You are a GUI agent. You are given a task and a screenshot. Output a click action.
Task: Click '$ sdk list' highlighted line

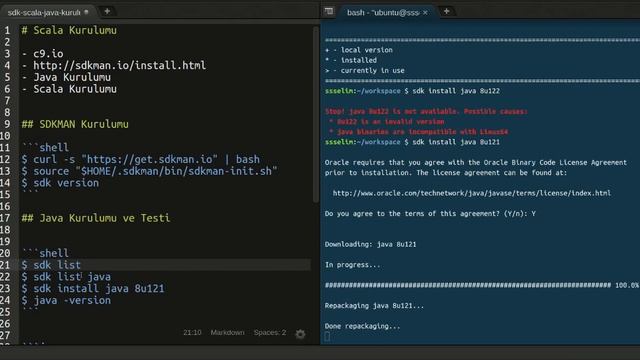coord(51,265)
